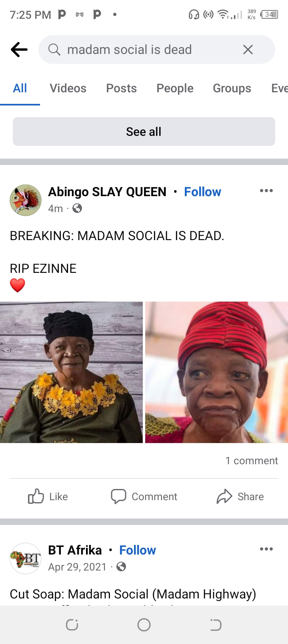This screenshot has width=288, height=644.
Task: Open the Groups results tab
Action: click(x=232, y=88)
